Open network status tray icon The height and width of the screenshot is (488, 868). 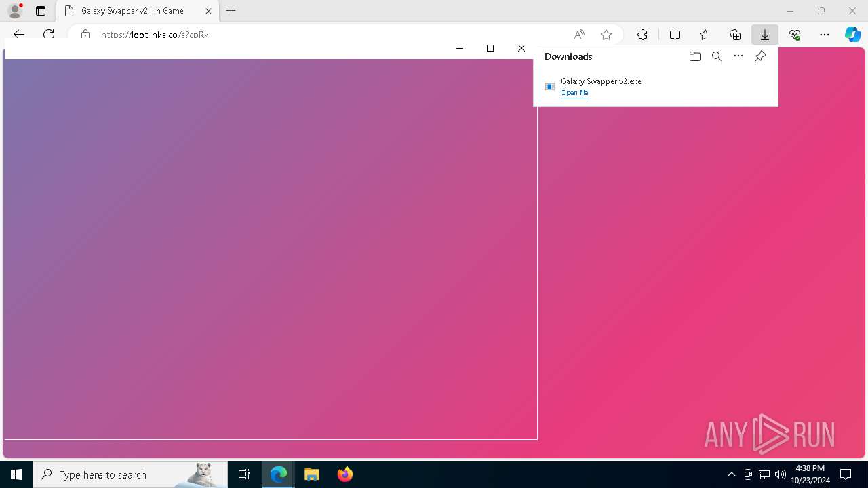point(764,474)
